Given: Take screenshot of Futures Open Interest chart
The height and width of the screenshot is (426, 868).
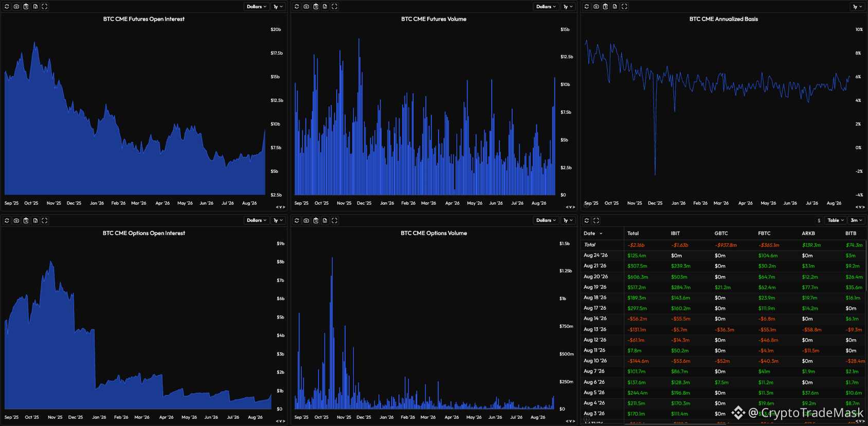Looking at the screenshot, I should 16,7.
